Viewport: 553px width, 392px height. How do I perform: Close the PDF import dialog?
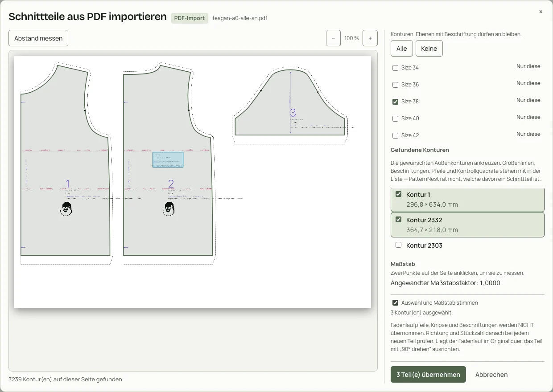pos(541,12)
